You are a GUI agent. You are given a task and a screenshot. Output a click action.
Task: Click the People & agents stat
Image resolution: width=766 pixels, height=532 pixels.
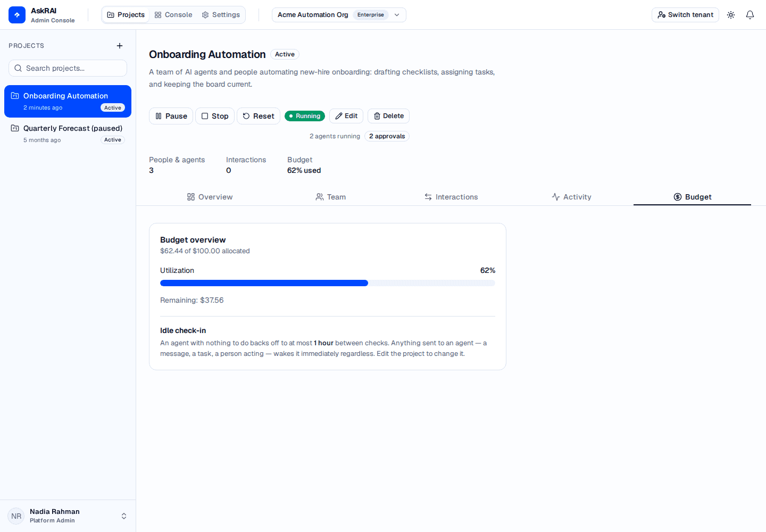[177, 165]
